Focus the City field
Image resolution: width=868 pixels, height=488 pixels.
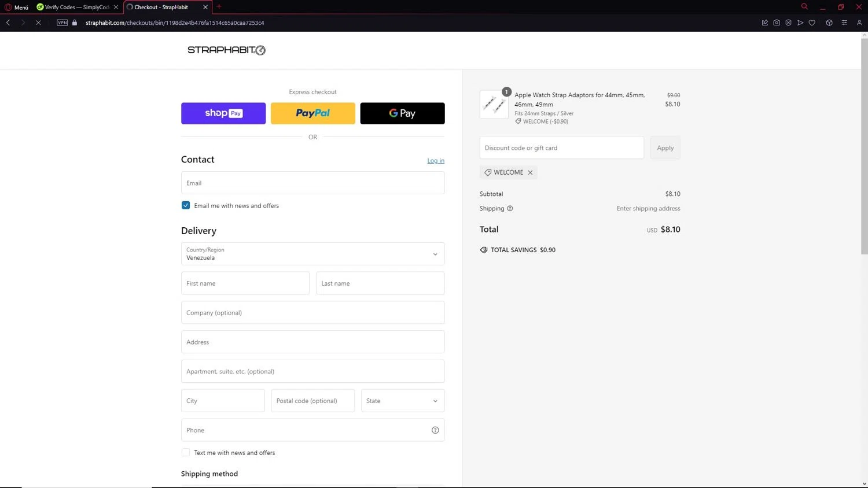point(223,401)
